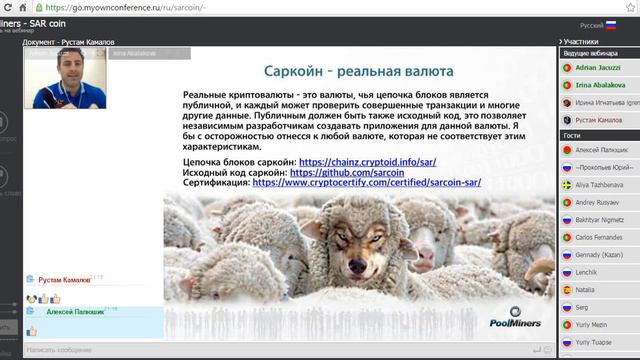Click reply icon beside Рустам Камалов message
This screenshot has width=640, height=360.
[x=30, y=279]
